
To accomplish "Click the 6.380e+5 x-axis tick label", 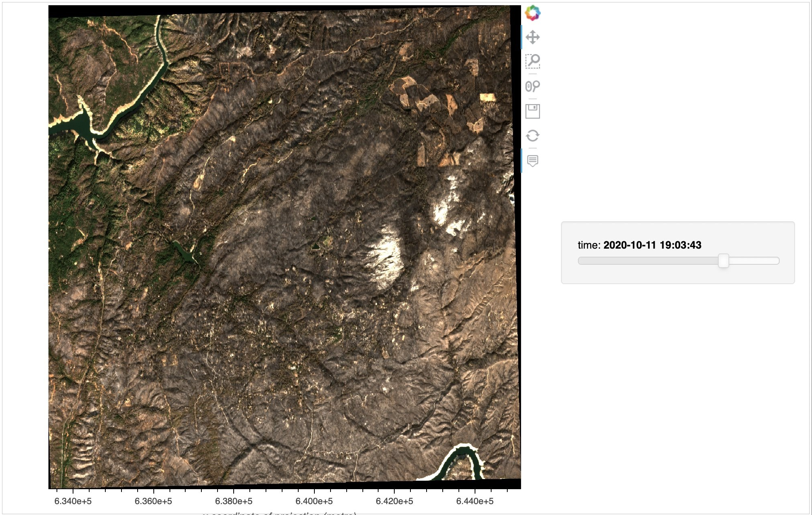I will coord(234,501).
